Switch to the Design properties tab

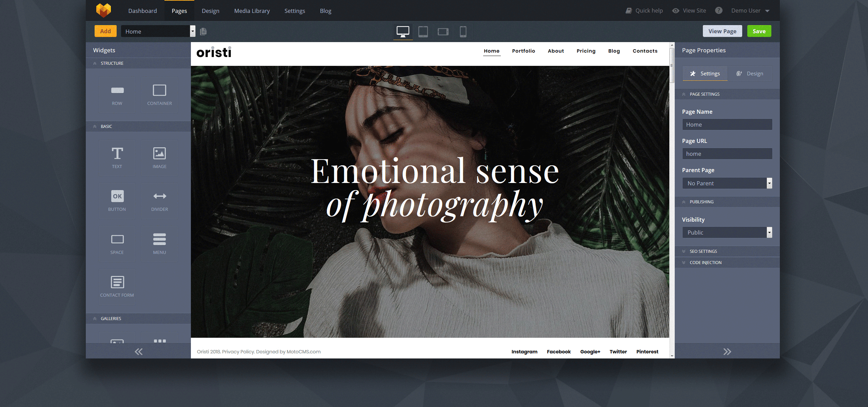pos(750,74)
